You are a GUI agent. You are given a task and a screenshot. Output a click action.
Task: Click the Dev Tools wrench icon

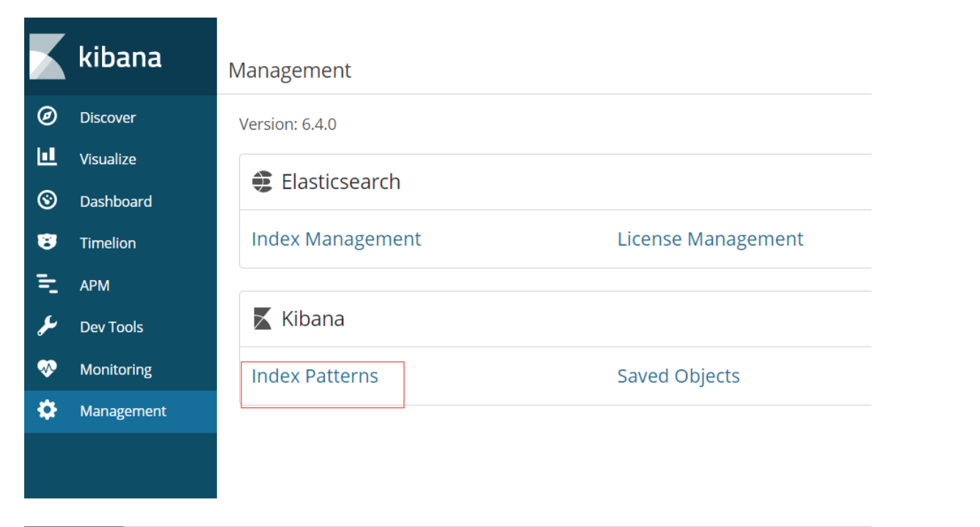pyautogui.click(x=47, y=326)
